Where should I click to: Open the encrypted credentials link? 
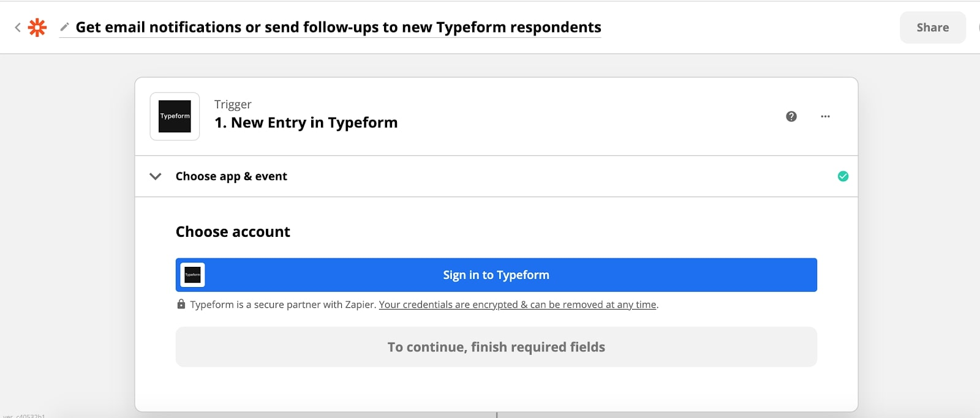(x=518, y=305)
